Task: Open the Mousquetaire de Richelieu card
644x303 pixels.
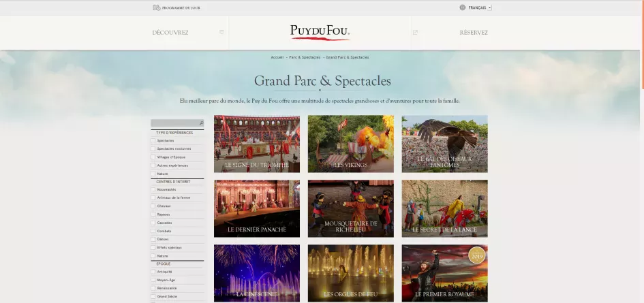Action: pyautogui.click(x=351, y=208)
